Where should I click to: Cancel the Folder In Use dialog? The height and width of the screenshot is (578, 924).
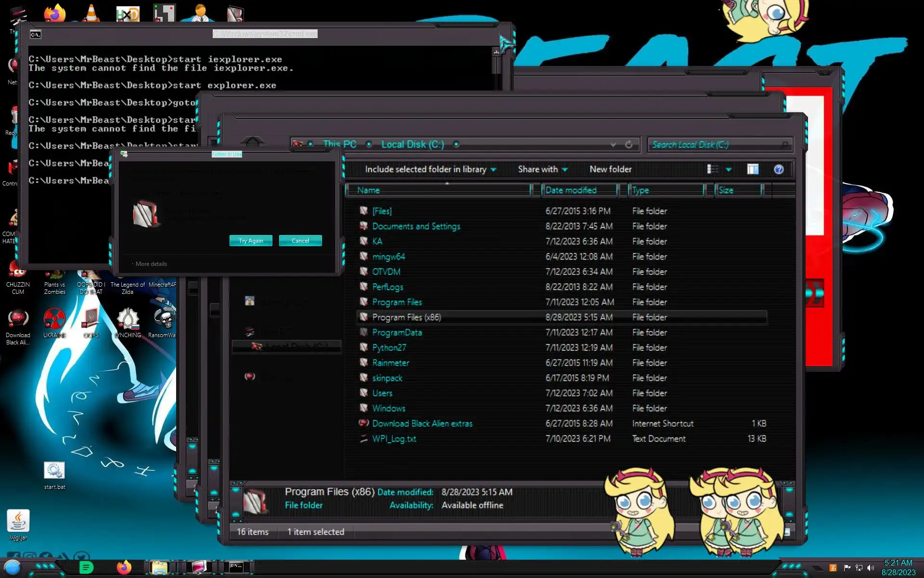(x=300, y=241)
